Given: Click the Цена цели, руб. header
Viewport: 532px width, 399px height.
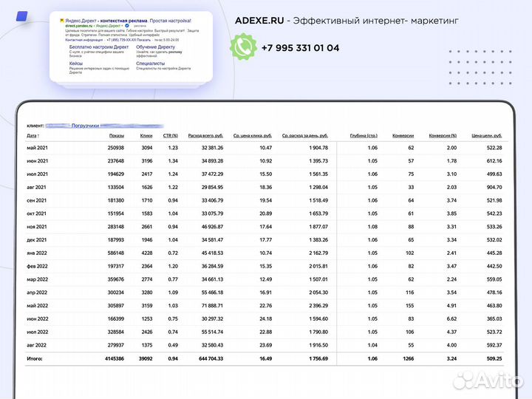Looking at the screenshot, I should [487, 136].
